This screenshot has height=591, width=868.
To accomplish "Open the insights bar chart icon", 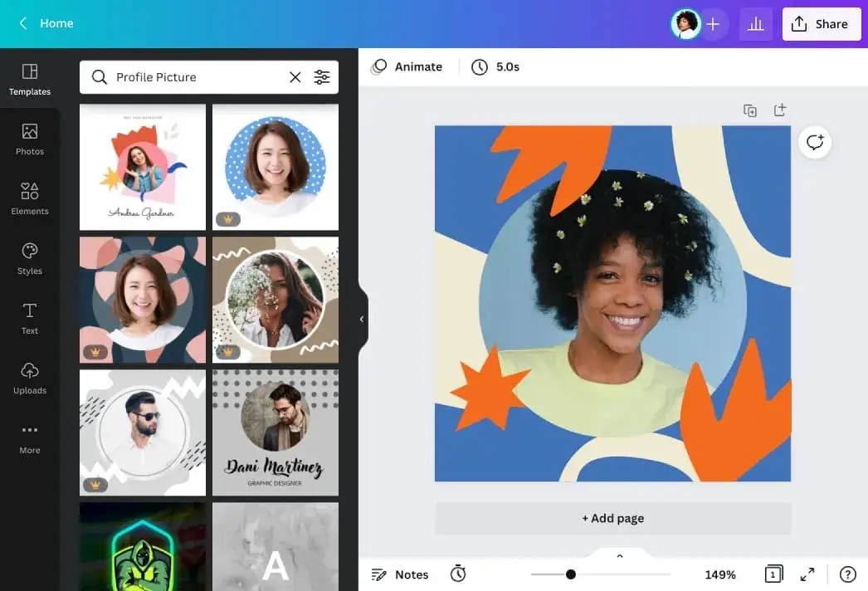I will 755,24.
